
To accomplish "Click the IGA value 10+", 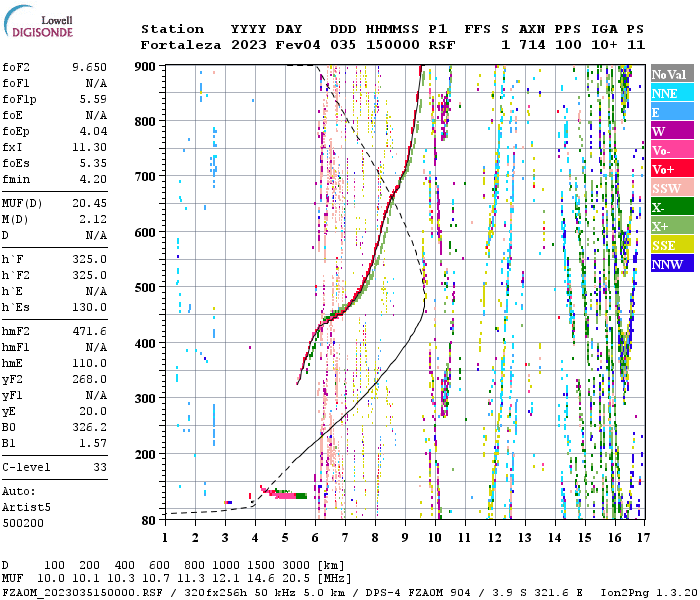I will click(x=604, y=45).
